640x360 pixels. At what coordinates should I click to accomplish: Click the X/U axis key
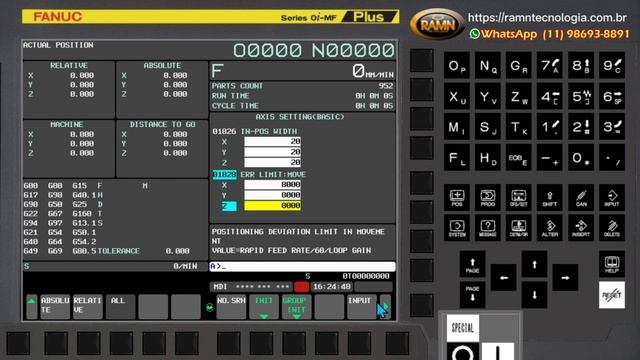pos(457,97)
